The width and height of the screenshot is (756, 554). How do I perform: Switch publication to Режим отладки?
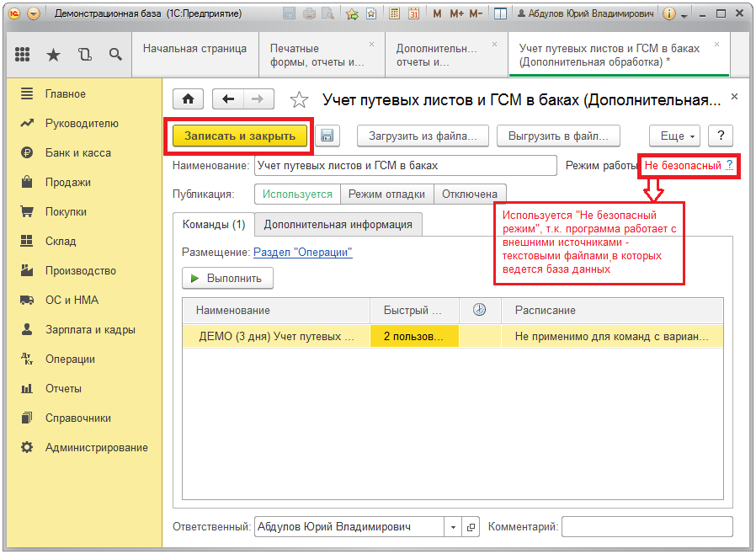click(x=386, y=194)
